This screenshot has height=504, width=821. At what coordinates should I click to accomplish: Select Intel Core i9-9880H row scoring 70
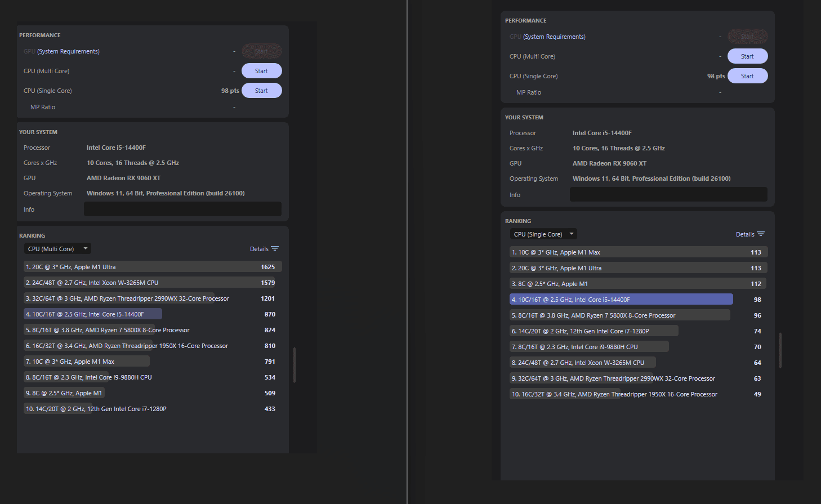coord(639,347)
